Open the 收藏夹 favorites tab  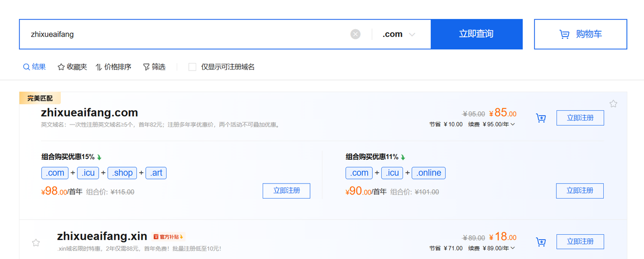[72, 67]
